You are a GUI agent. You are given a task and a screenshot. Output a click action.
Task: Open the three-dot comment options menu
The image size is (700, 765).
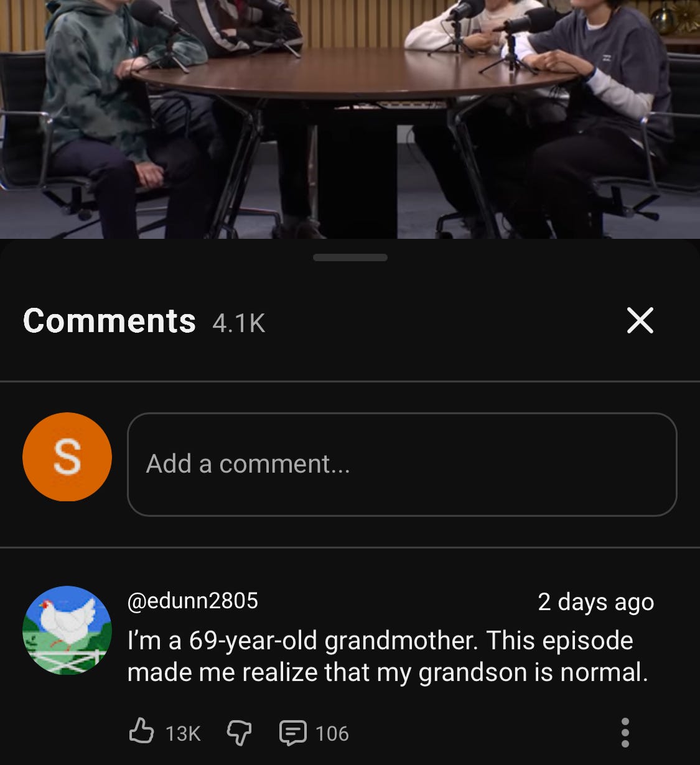pos(625,733)
